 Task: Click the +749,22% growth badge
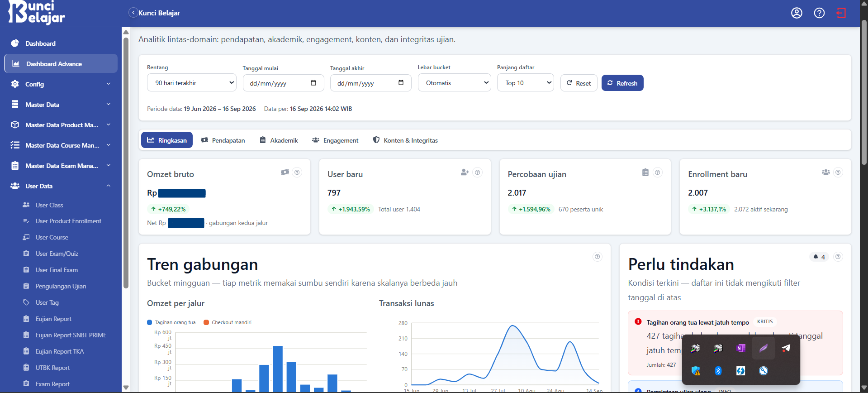click(x=168, y=209)
